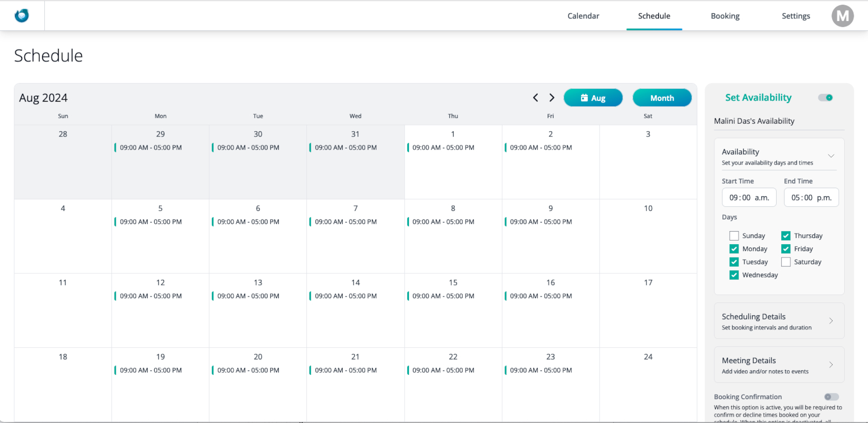868x423 pixels.
Task: Click the Start Time input field
Action: 749,198
